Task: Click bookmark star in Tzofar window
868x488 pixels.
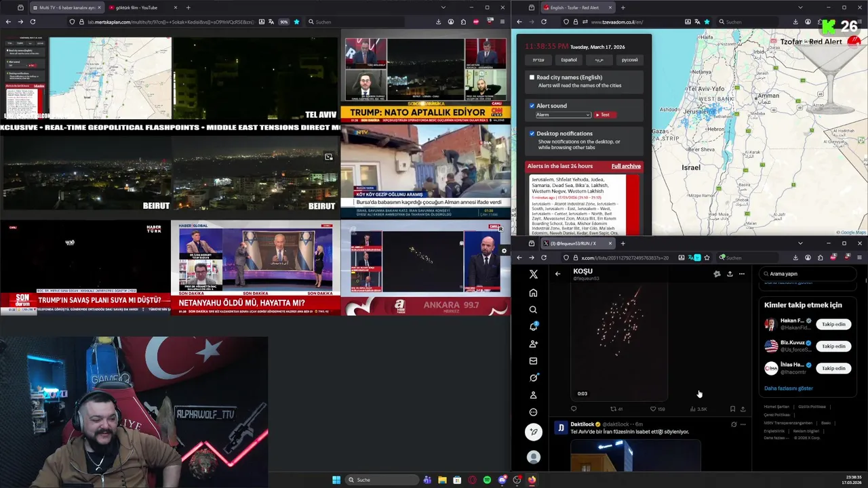Action: click(707, 22)
